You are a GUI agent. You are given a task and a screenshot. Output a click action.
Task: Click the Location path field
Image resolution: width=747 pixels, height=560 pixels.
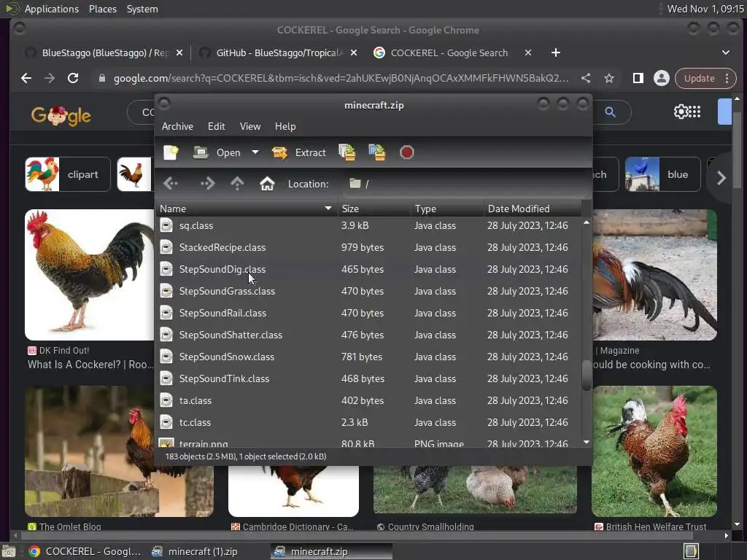tap(465, 184)
